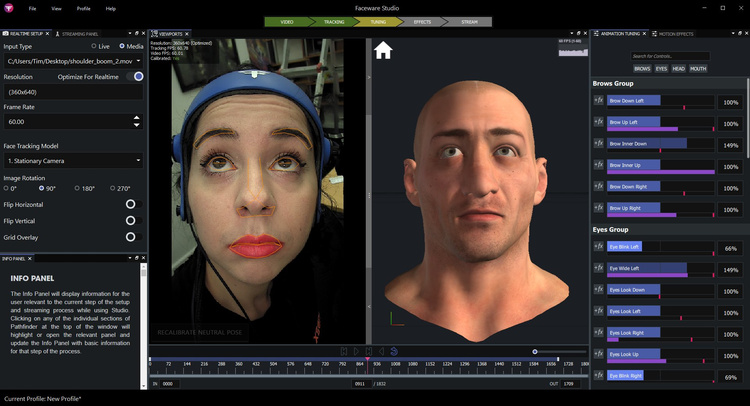
Task: Increase the frame rate with the up arrow
Action: coord(137,118)
